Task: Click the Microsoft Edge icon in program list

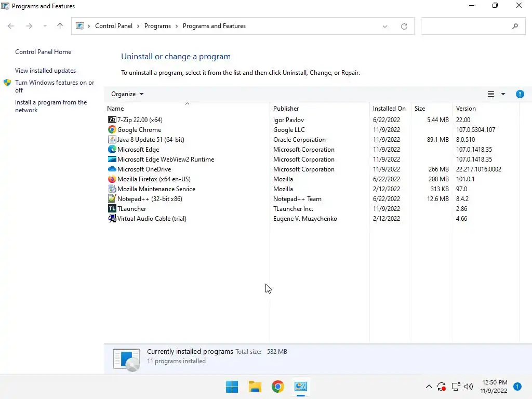Action: click(112, 149)
